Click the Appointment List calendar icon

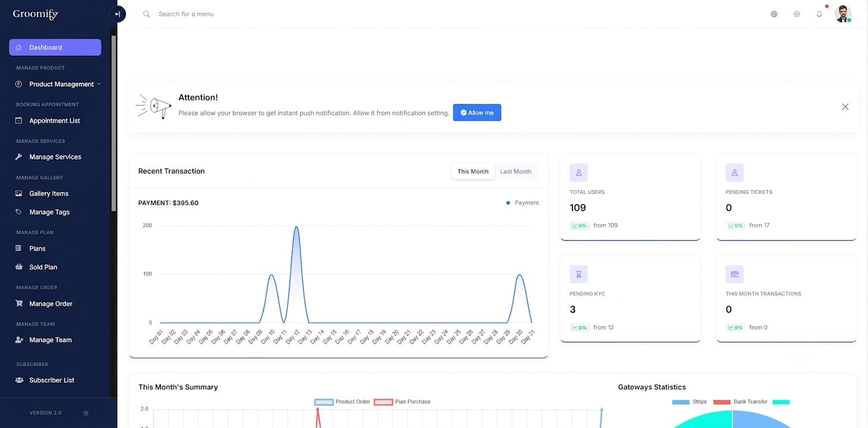tap(18, 121)
